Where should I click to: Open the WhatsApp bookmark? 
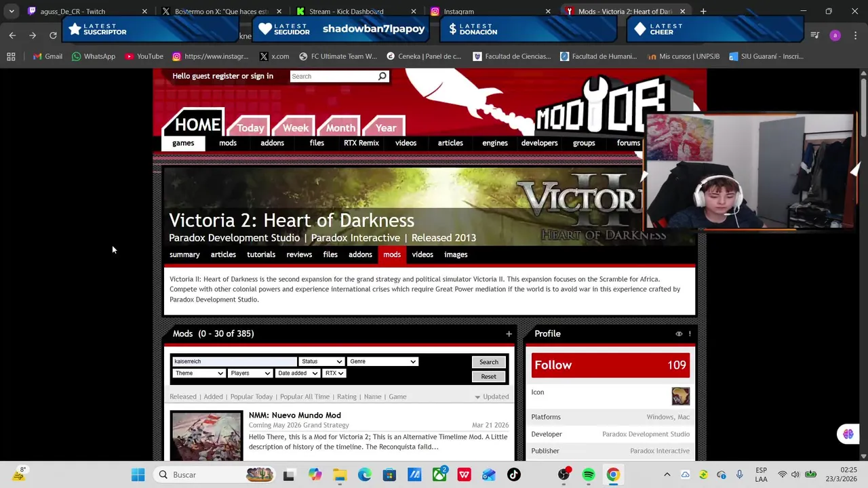(x=94, y=56)
